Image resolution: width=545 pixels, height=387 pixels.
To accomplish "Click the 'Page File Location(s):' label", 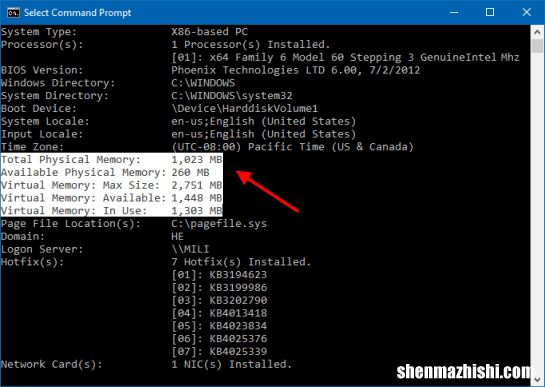I will pyautogui.click(x=71, y=224).
